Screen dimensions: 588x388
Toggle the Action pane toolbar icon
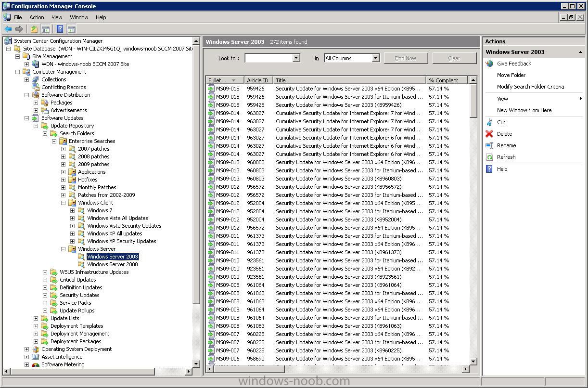[71, 29]
